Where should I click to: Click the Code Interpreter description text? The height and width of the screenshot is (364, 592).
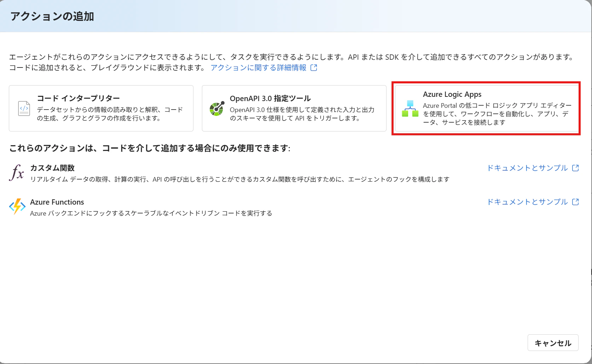point(110,114)
